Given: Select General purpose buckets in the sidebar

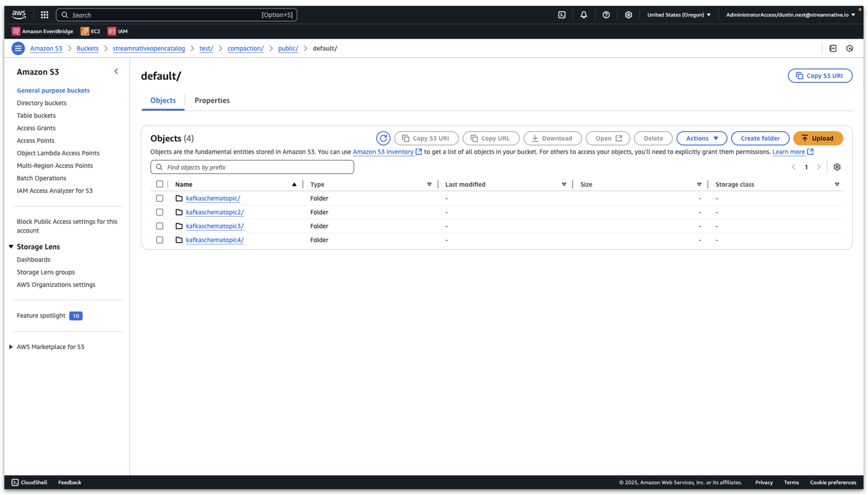Looking at the screenshot, I should (53, 90).
